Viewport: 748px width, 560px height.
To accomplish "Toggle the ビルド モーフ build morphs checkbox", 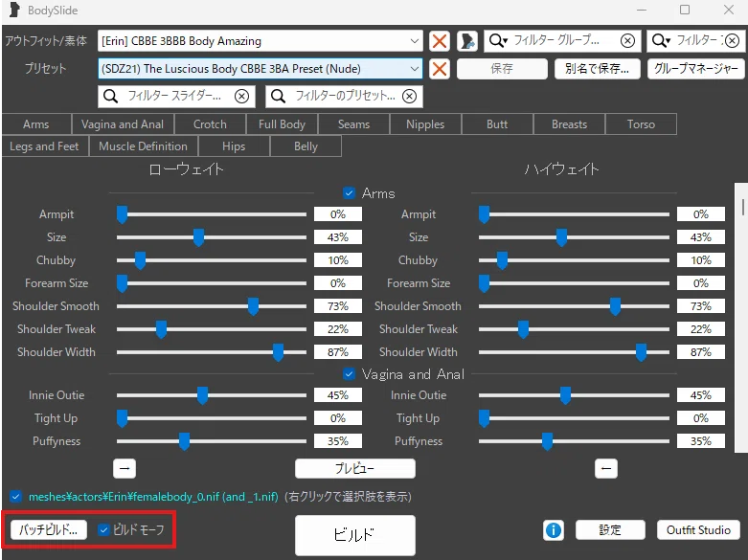I will (x=103, y=529).
